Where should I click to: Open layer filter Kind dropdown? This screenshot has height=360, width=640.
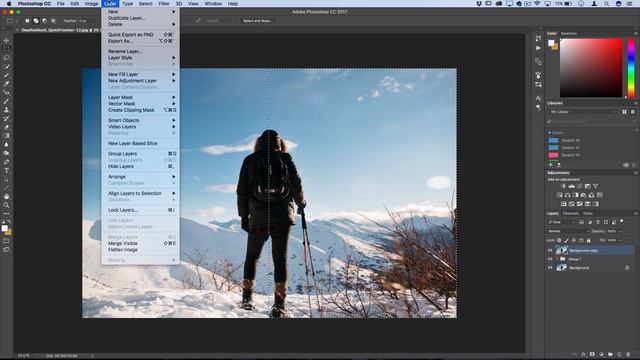coord(562,222)
